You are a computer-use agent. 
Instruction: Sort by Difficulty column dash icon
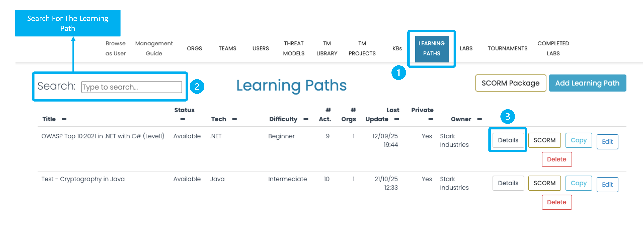[x=305, y=119]
